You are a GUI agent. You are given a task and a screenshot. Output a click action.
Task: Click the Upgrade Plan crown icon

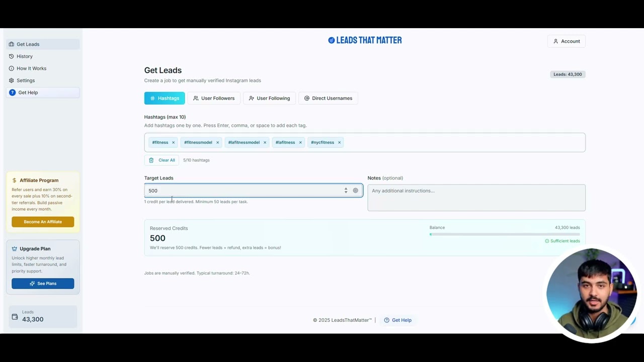pyautogui.click(x=15, y=248)
